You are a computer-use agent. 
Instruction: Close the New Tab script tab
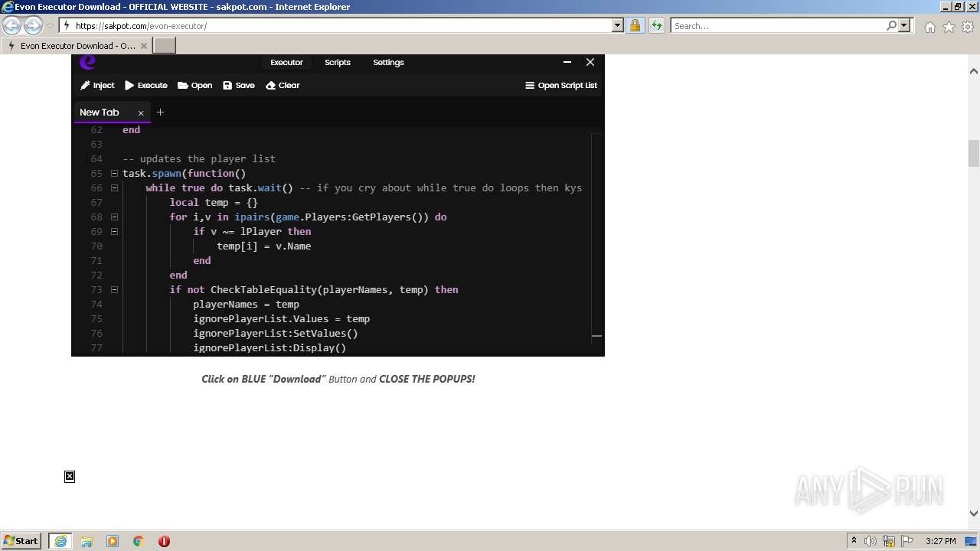(x=141, y=112)
